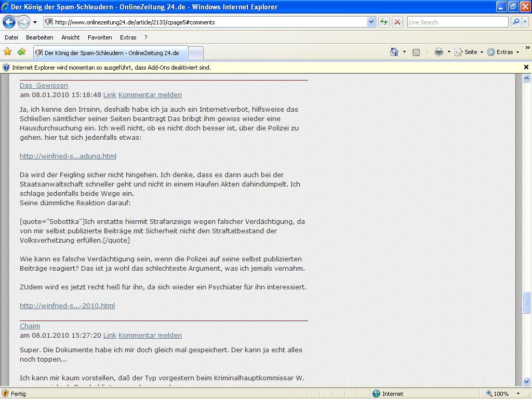The height and width of the screenshot is (399, 532).
Task: Select the 'Der König der Spam-Schleudern' tab
Action: point(111,53)
